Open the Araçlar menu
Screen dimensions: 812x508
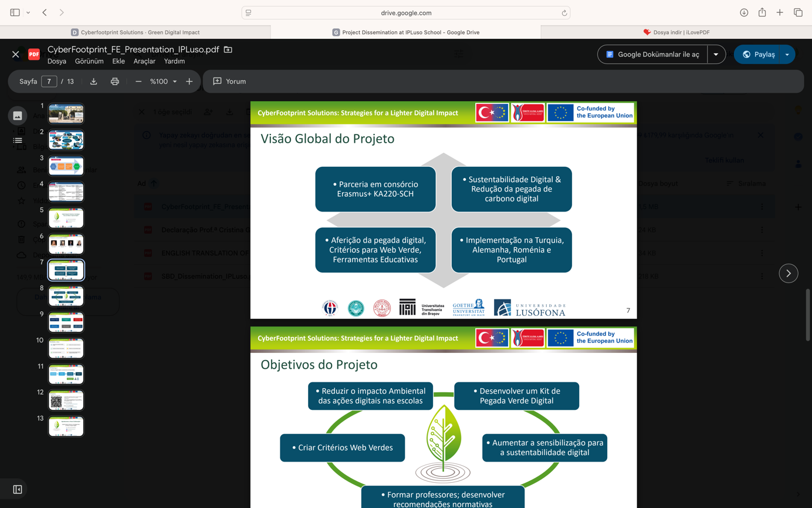(x=144, y=61)
